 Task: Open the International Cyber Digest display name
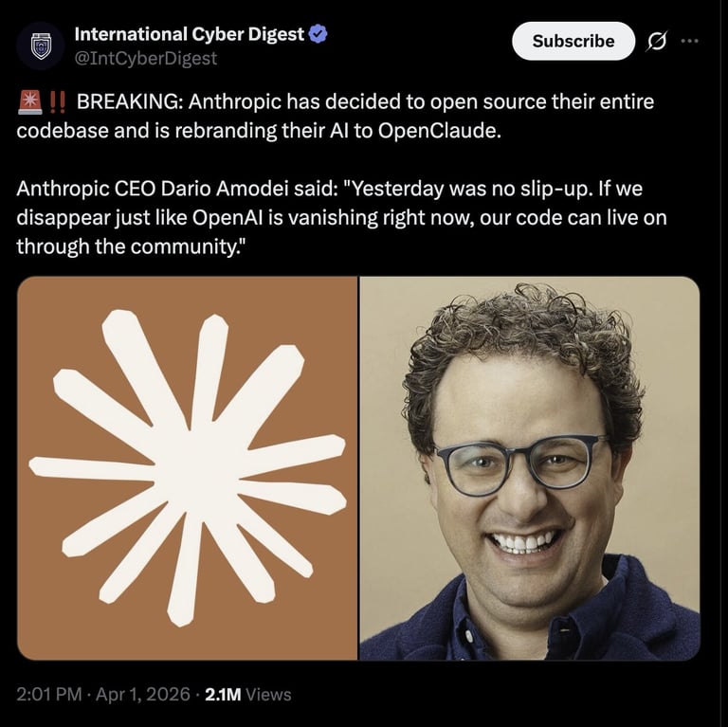click(189, 34)
